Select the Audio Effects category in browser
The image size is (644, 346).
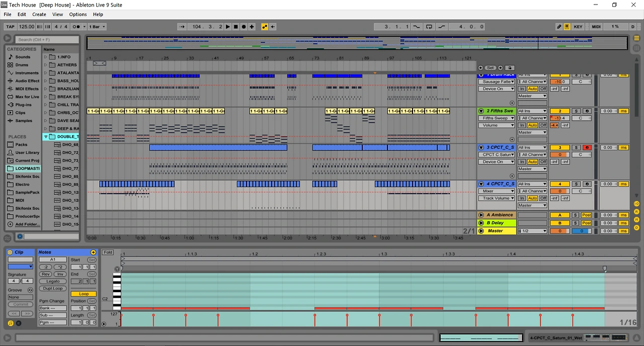click(x=23, y=81)
